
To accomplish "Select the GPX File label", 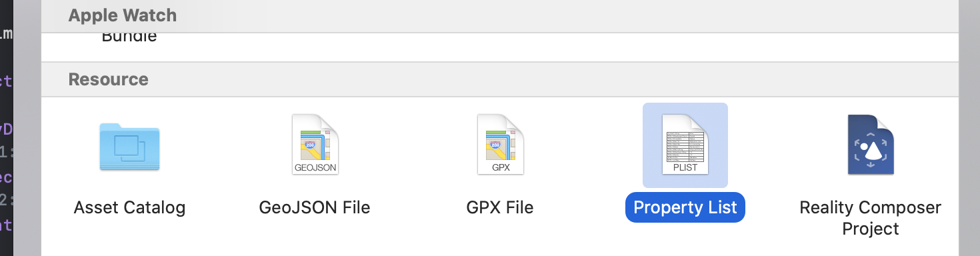I will point(500,207).
